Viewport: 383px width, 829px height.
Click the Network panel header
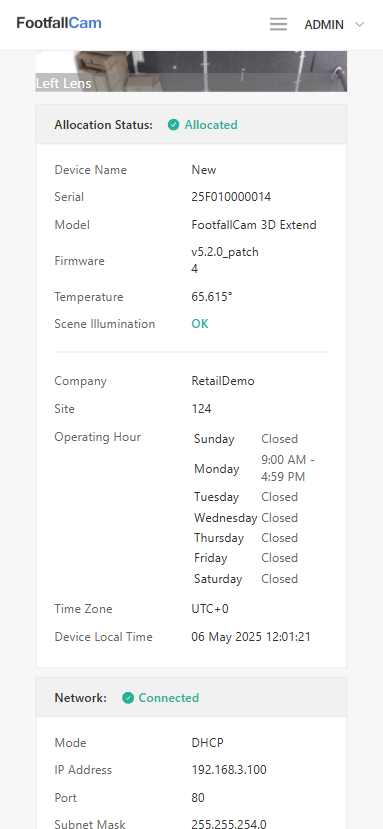pos(191,698)
